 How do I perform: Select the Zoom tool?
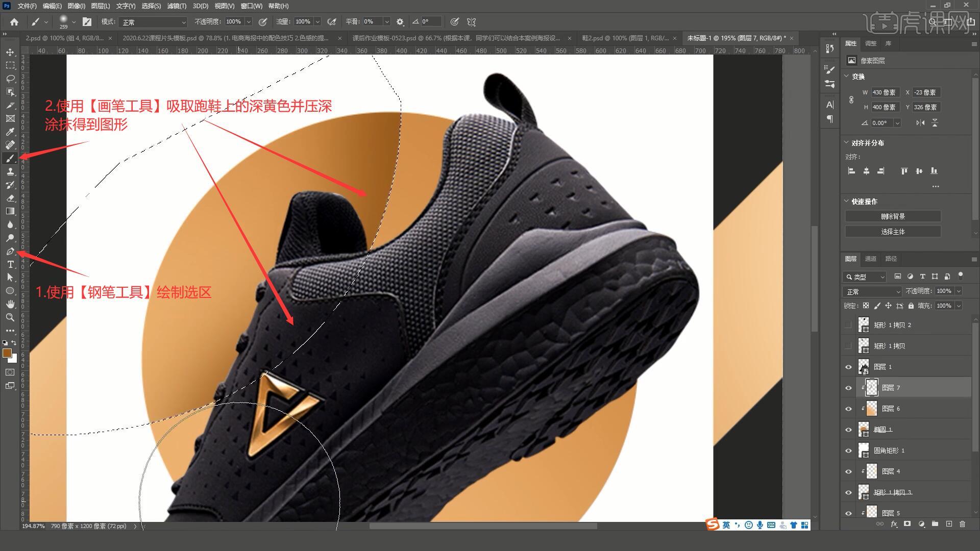pyautogui.click(x=10, y=317)
